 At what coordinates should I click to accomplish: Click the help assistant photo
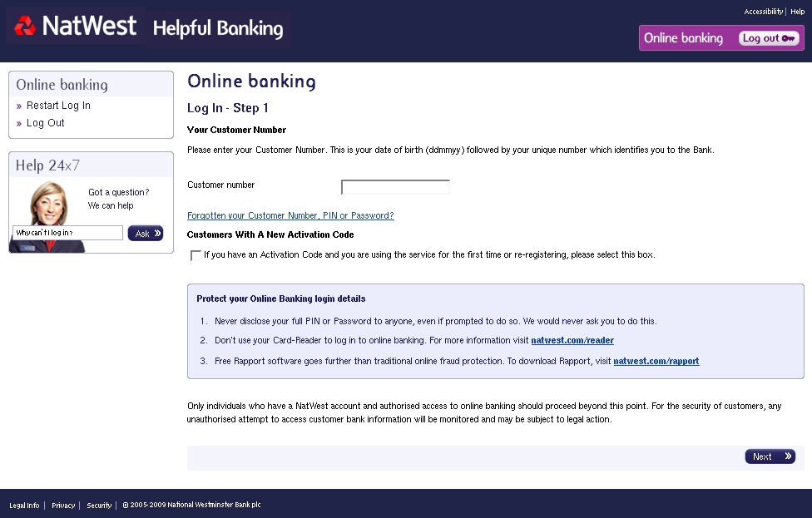click(x=47, y=215)
